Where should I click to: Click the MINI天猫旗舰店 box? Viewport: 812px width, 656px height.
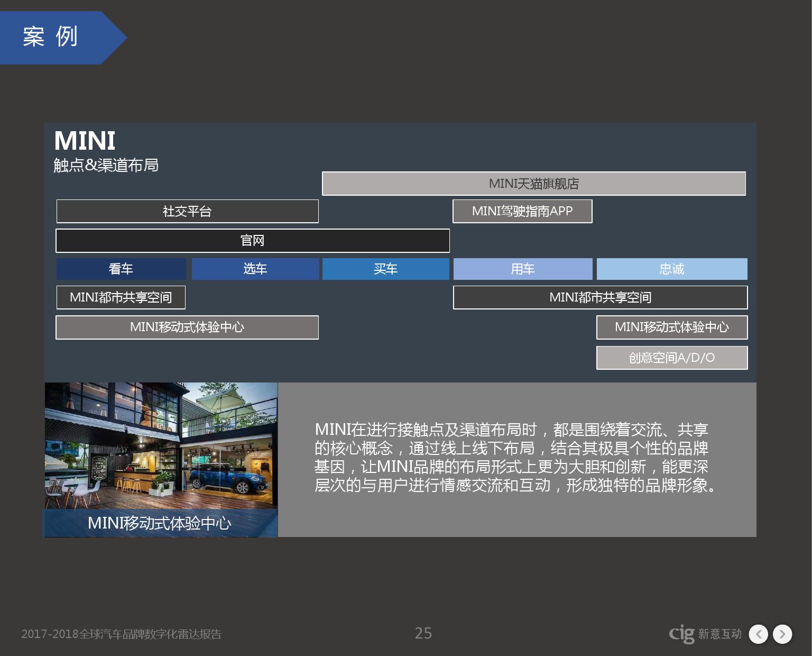click(533, 184)
